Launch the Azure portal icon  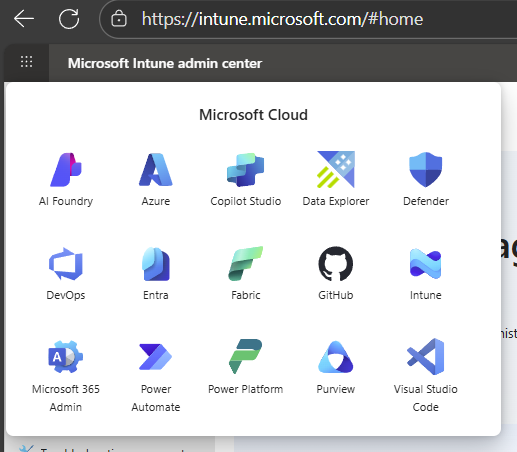(156, 169)
